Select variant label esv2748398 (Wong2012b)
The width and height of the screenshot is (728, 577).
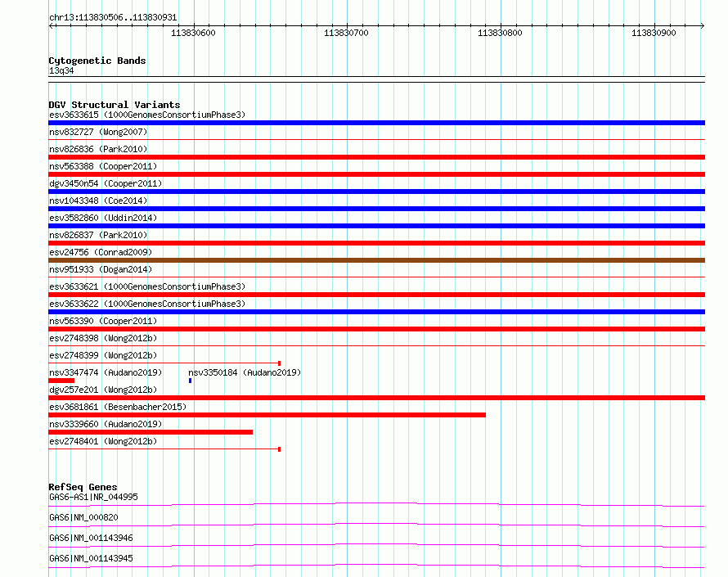[103, 338]
